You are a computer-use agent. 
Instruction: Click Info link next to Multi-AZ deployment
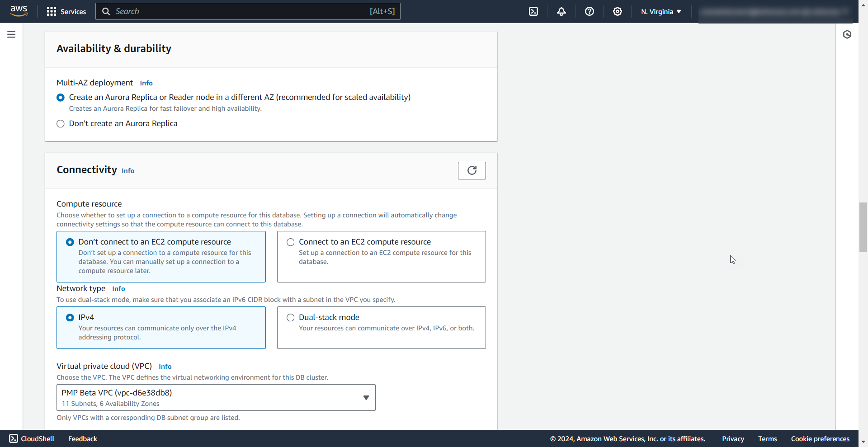click(146, 83)
